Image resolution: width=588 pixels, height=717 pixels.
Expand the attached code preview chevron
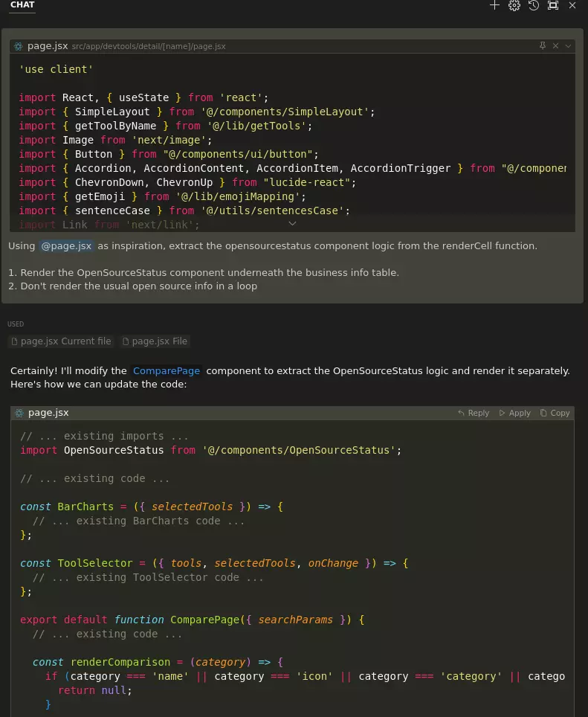292,223
